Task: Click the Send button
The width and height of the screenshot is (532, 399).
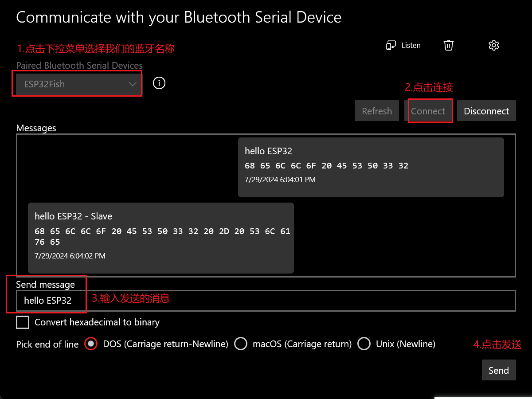Action: [499, 370]
